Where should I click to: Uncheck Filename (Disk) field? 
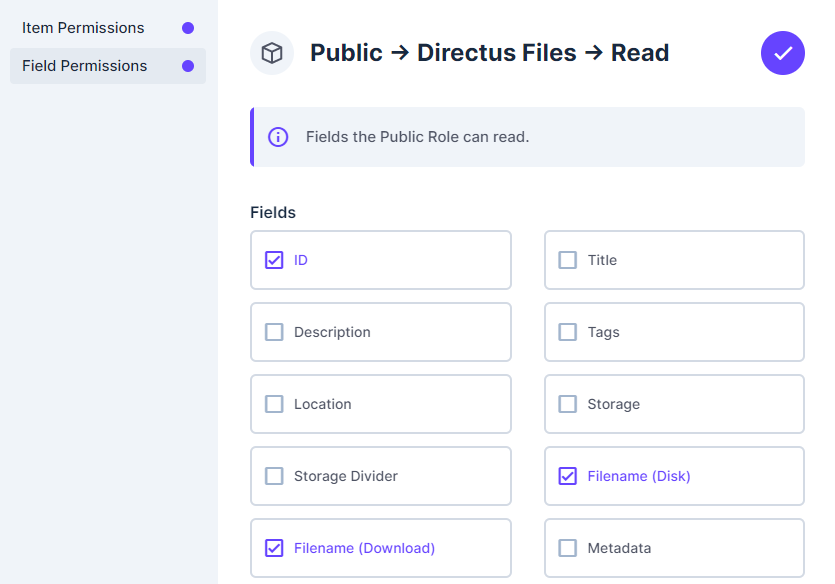(x=568, y=476)
